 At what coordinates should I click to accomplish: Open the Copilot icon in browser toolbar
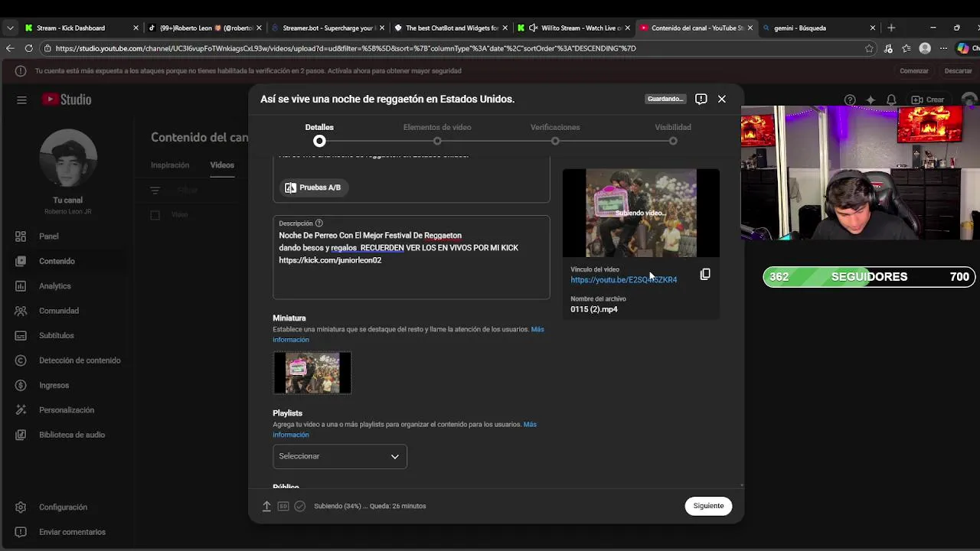pos(963,48)
